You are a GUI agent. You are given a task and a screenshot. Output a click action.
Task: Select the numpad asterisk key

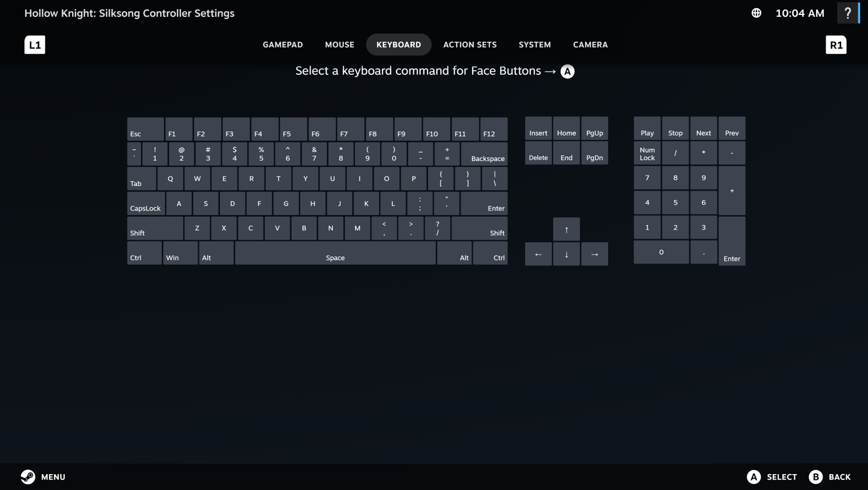(703, 153)
